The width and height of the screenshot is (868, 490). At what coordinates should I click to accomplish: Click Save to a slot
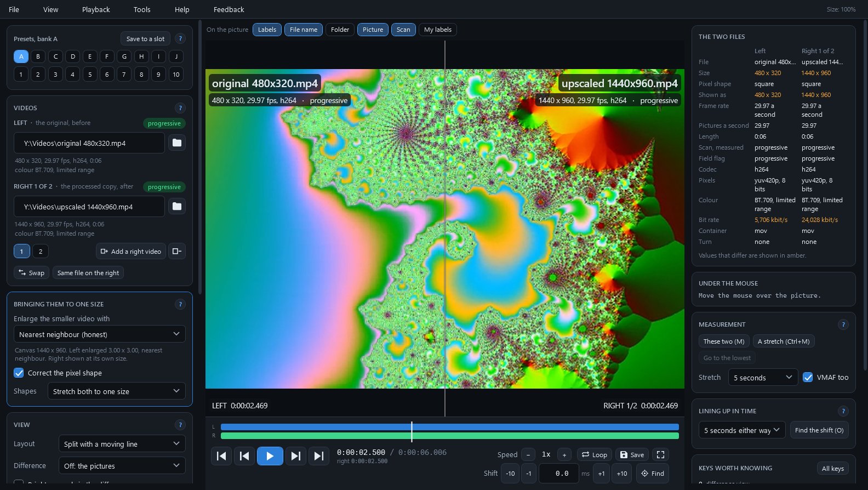[145, 39]
